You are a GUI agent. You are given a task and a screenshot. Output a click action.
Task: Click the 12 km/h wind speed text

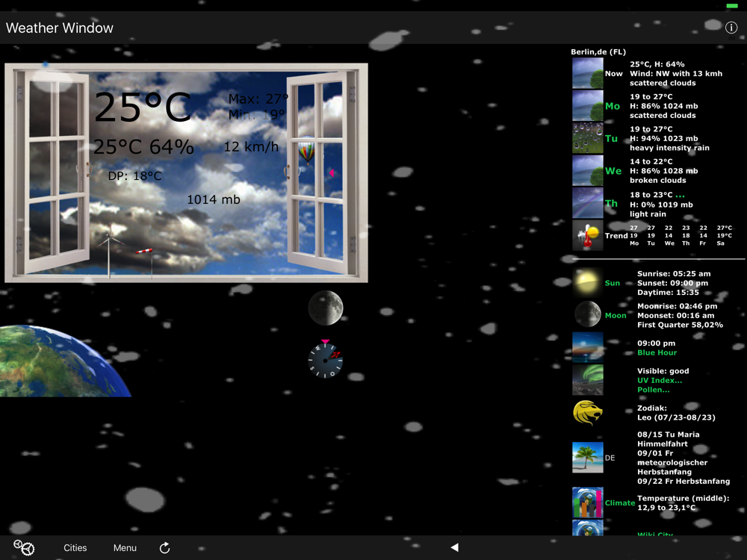(x=251, y=146)
